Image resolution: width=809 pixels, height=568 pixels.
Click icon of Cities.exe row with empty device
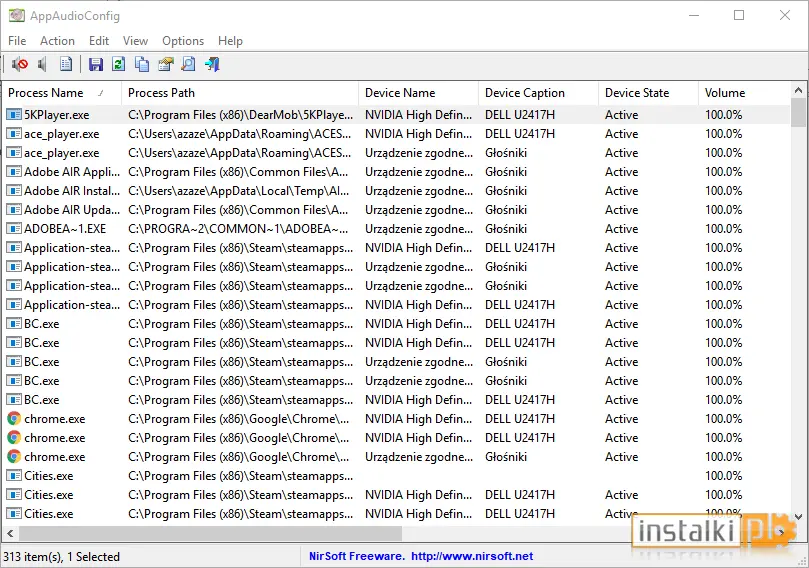pos(14,476)
